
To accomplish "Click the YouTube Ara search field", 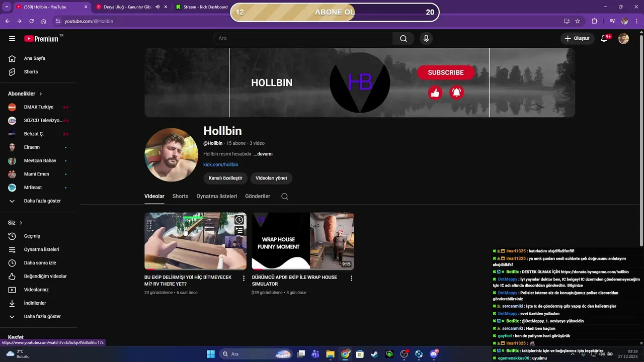I will tap(303, 39).
